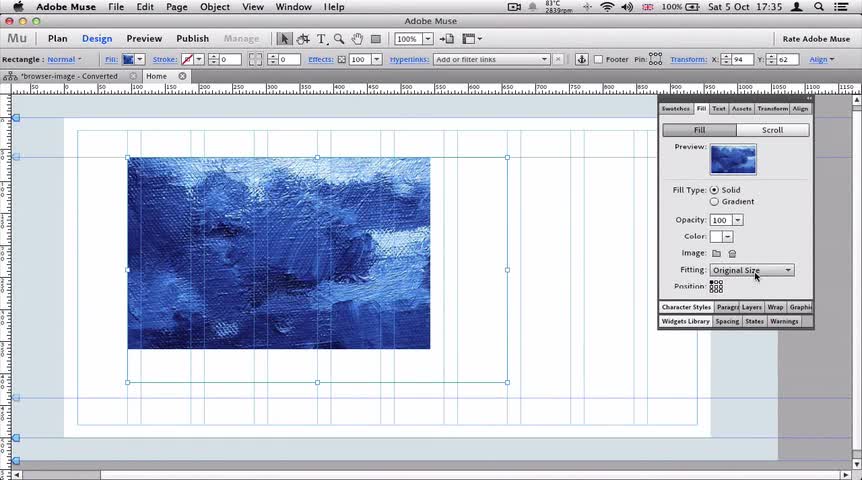Open the Rectangle Normal state dropdown
Screen dimensions: 862x480
coord(64,59)
